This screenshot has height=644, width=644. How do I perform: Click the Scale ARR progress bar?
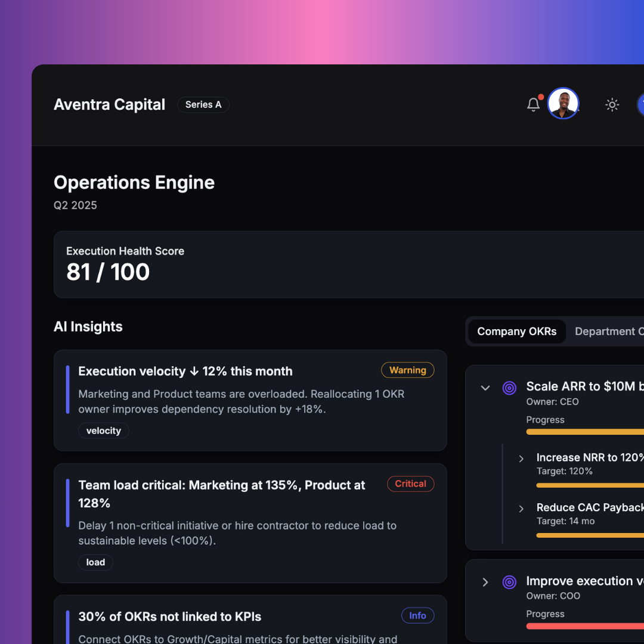pos(585,432)
